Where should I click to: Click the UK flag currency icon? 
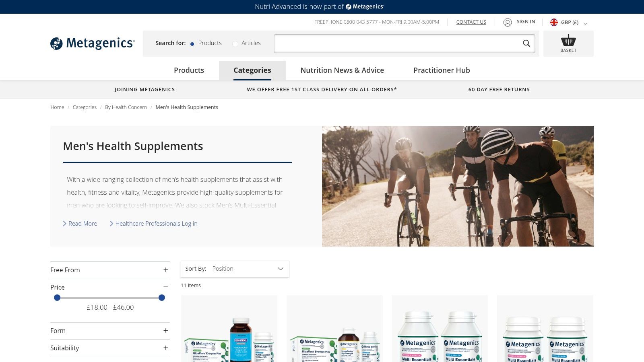554,23
